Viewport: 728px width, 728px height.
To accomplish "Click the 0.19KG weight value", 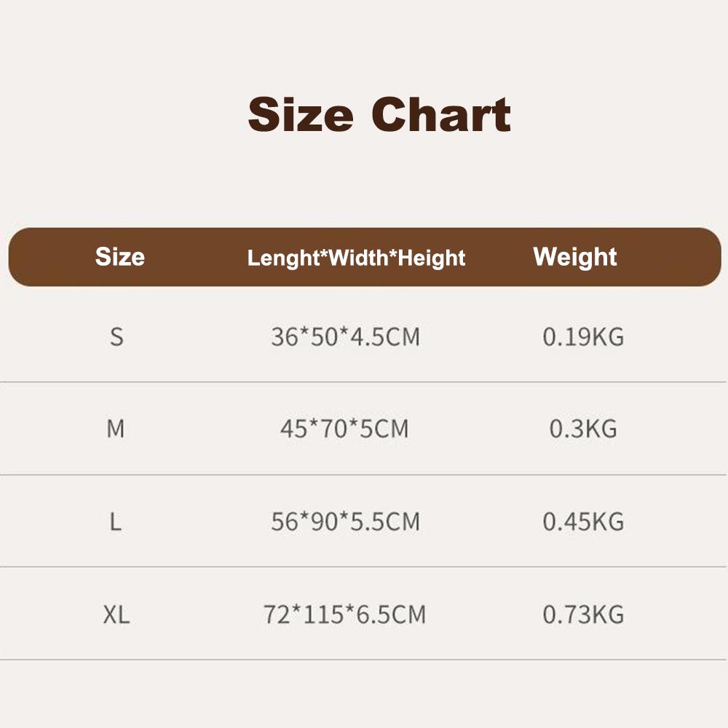I will coord(583,336).
